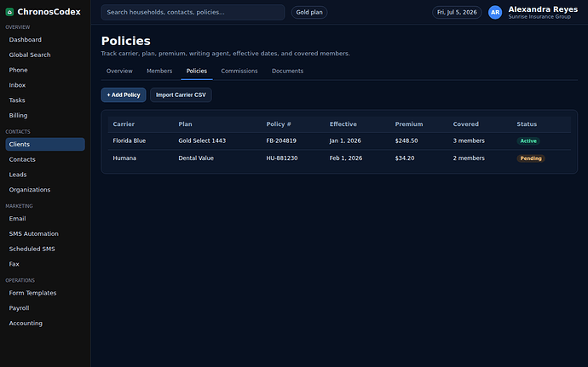Click the Policies page heading
The height and width of the screenshot is (367, 588).
(x=126, y=41)
